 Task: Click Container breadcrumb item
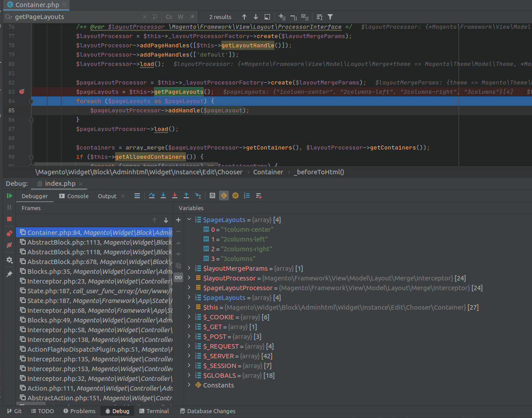pyautogui.click(x=268, y=172)
